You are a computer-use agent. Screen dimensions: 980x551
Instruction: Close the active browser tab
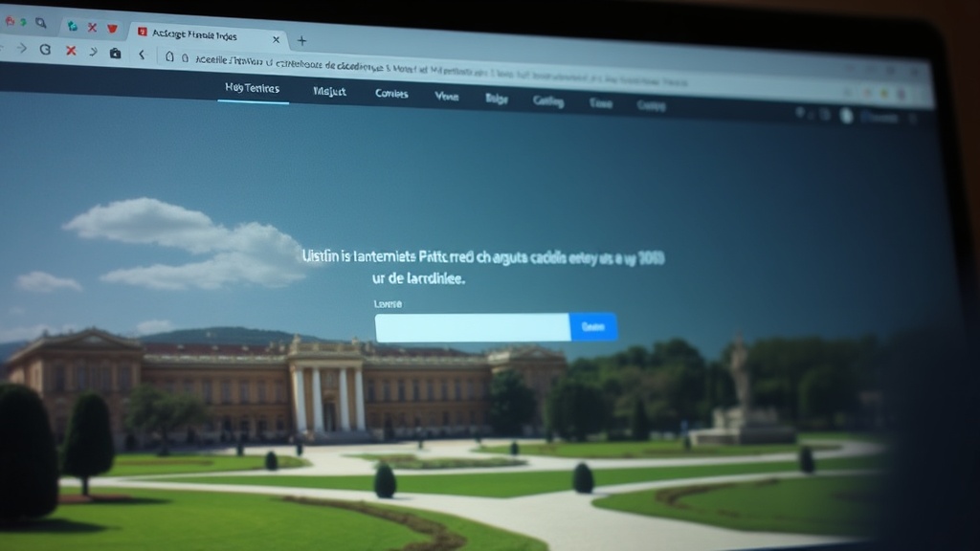pos(276,39)
